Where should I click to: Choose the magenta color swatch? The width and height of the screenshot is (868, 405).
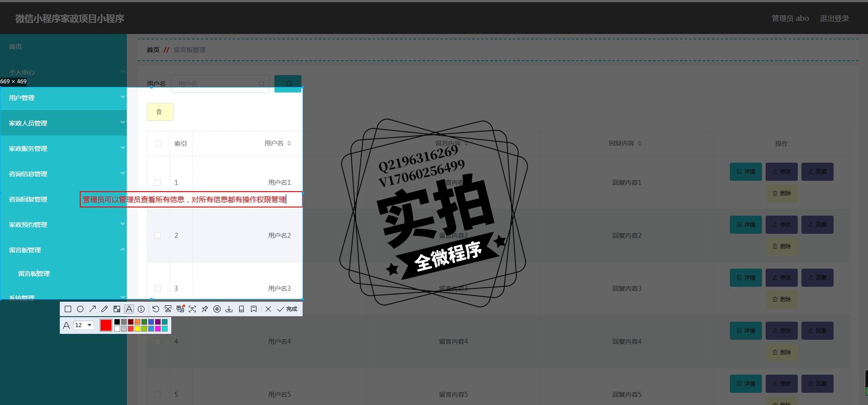[158, 328]
